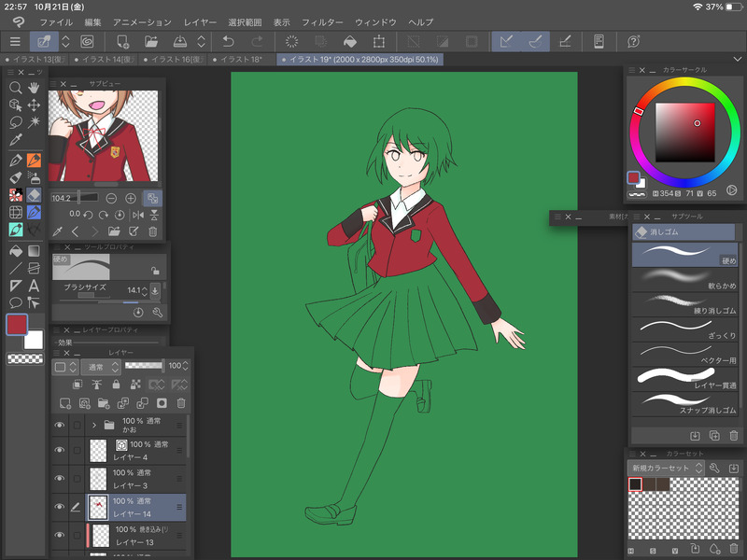Image resolution: width=747 pixels, height=560 pixels.
Task: Hide layer レイヤー 3 with its eye icon
Action: 61,479
